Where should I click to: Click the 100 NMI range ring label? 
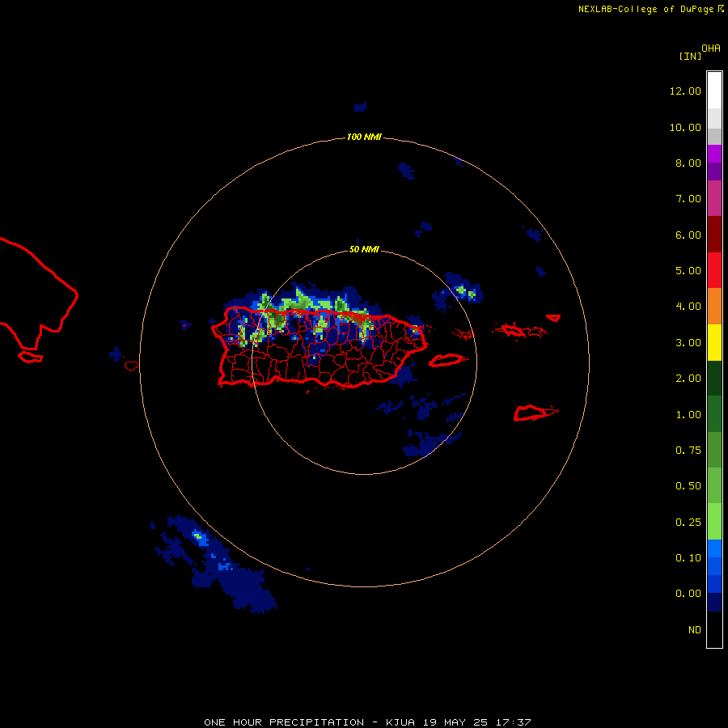coord(364,137)
